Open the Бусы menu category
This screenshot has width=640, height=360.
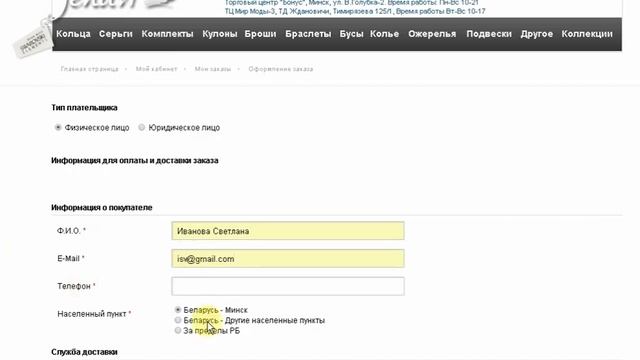click(351, 34)
